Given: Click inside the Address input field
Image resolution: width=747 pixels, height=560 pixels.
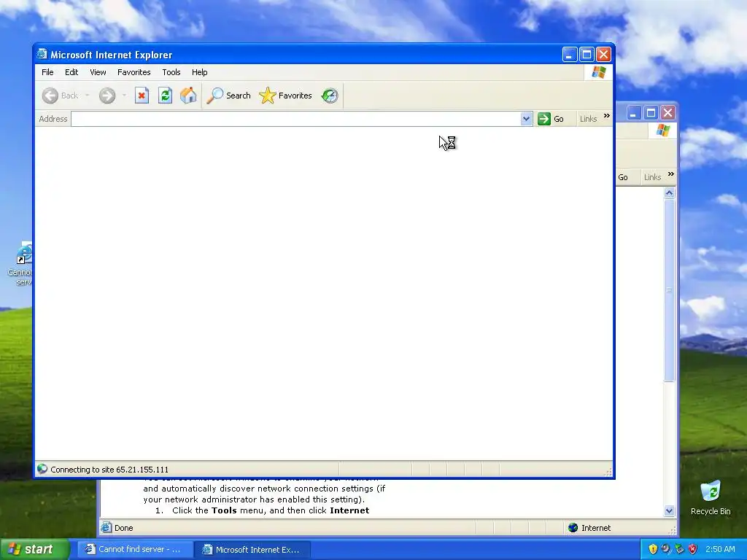Looking at the screenshot, I should pyautogui.click(x=296, y=119).
